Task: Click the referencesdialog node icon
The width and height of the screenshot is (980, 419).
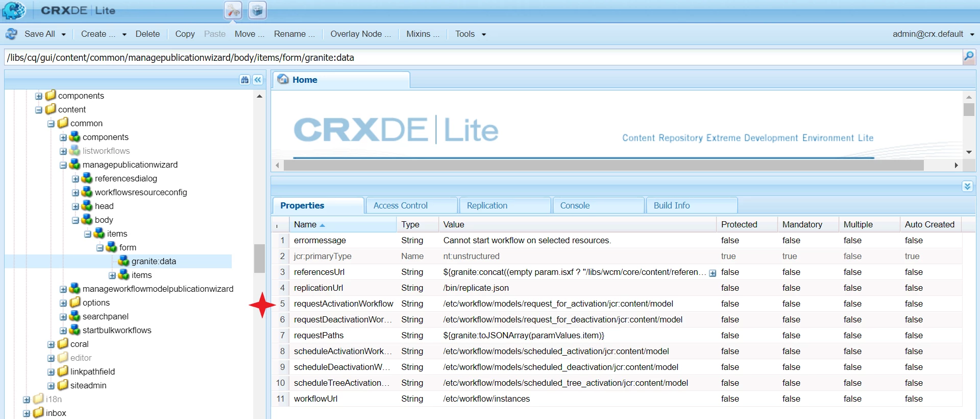Action: (x=87, y=178)
